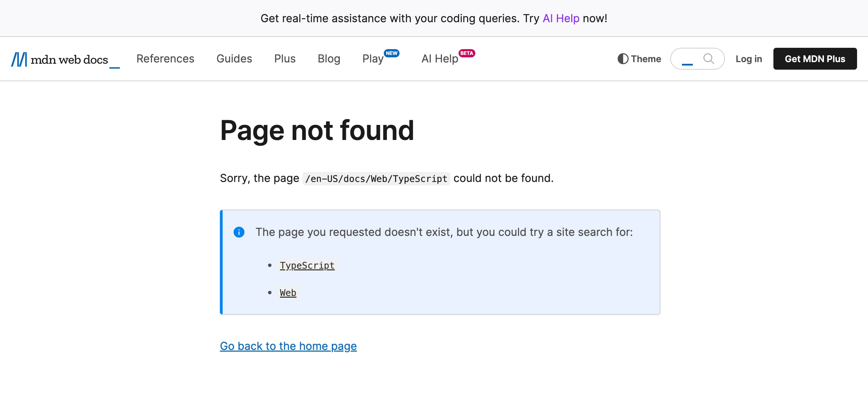Click the blue info circle icon
868x396 pixels.
tap(239, 232)
